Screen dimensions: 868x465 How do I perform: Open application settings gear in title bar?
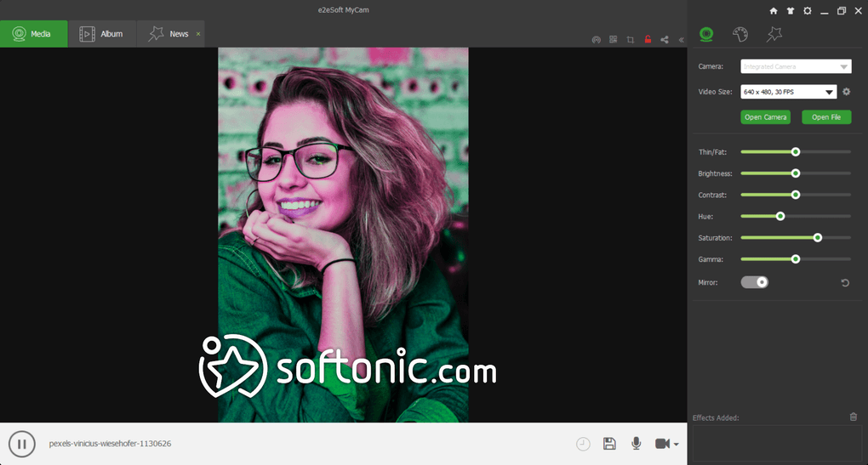click(808, 11)
